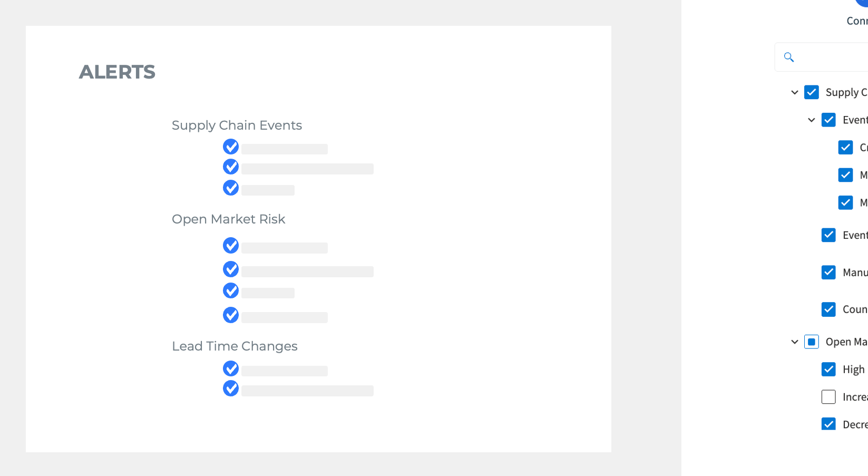
Task: Focus the search input field
Action: [x=833, y=57]
